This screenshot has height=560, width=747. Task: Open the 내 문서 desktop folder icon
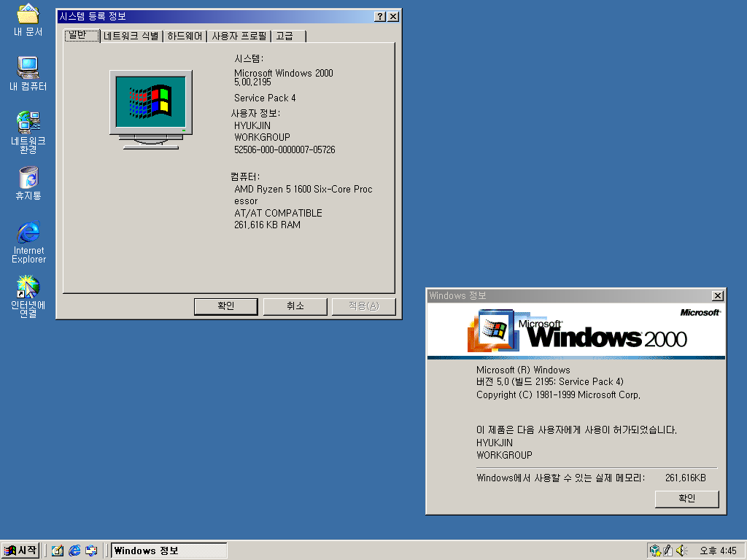[28, 20]
